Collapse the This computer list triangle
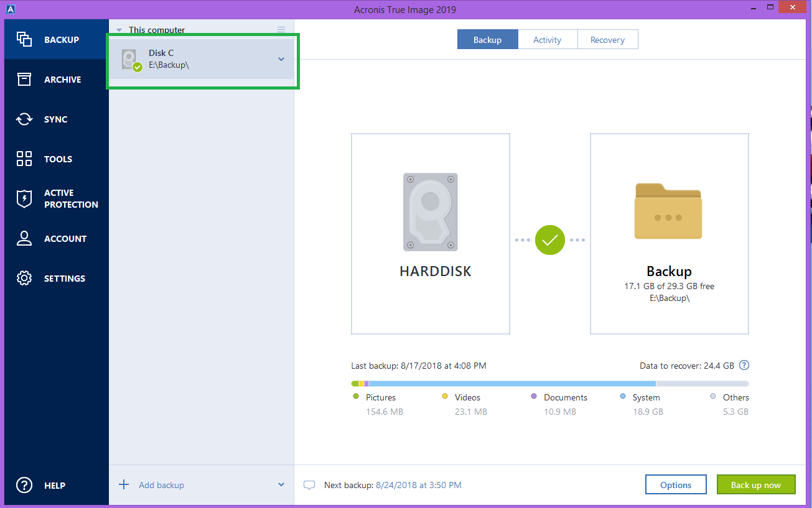Image resolution: width=812 pixels, height=508 pixels. point(119,30)
